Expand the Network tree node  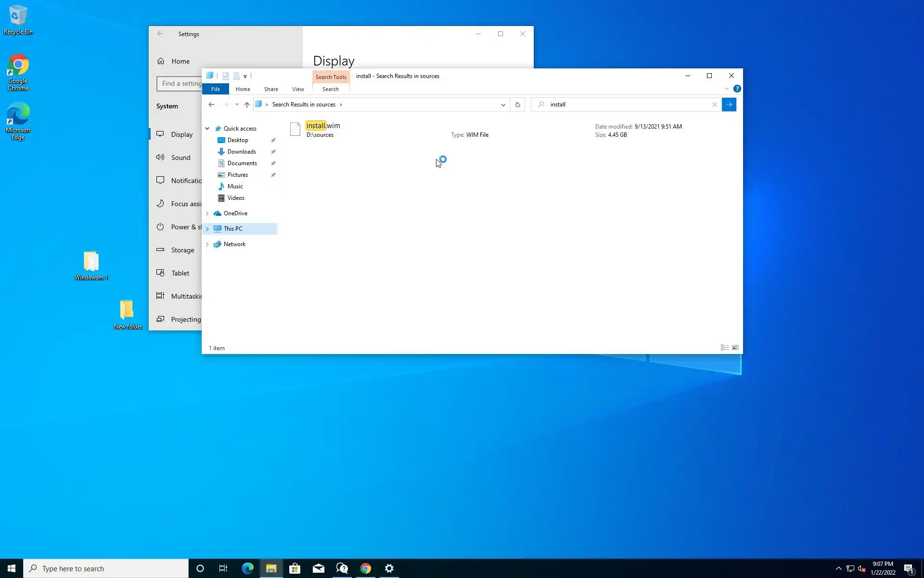click(207, 244)
